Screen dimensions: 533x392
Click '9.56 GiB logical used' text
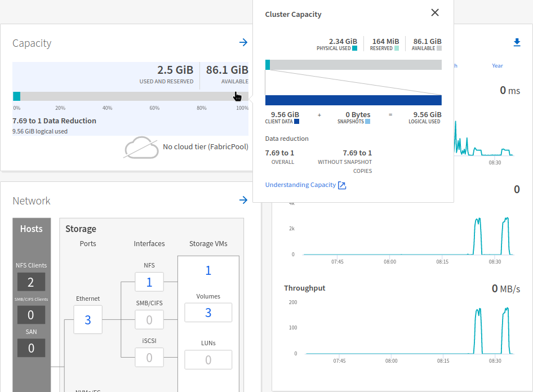click(40, 131)
